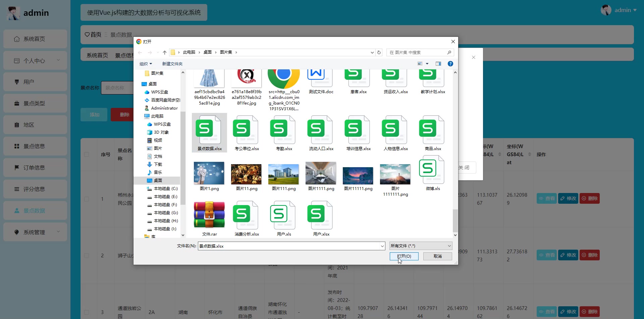This screenshot has width=644, height=319.
Task: Open 景点类型 in the sidebar
Action: click(x=35, y=104)
